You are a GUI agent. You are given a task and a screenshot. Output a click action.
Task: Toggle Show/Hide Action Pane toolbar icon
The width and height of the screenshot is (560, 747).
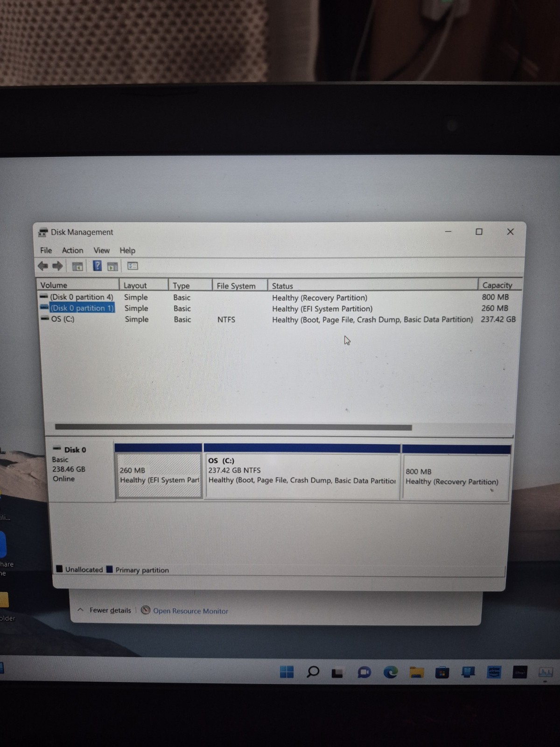point(112,267)
